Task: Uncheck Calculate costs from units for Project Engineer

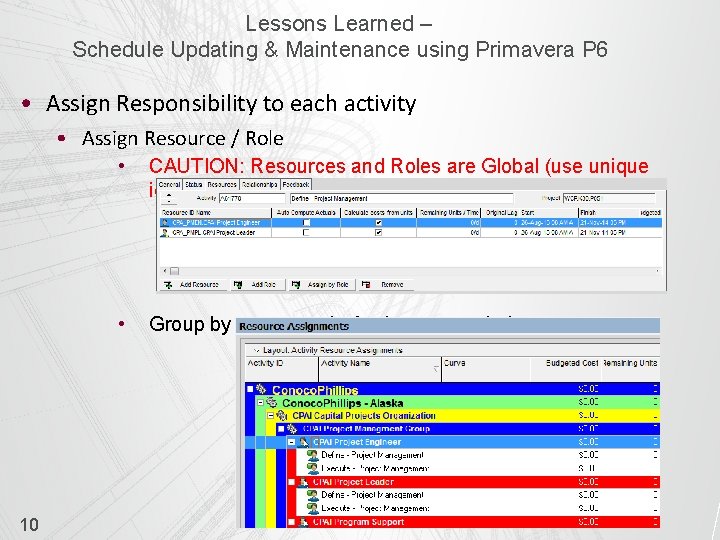Action: pos(378,223)
